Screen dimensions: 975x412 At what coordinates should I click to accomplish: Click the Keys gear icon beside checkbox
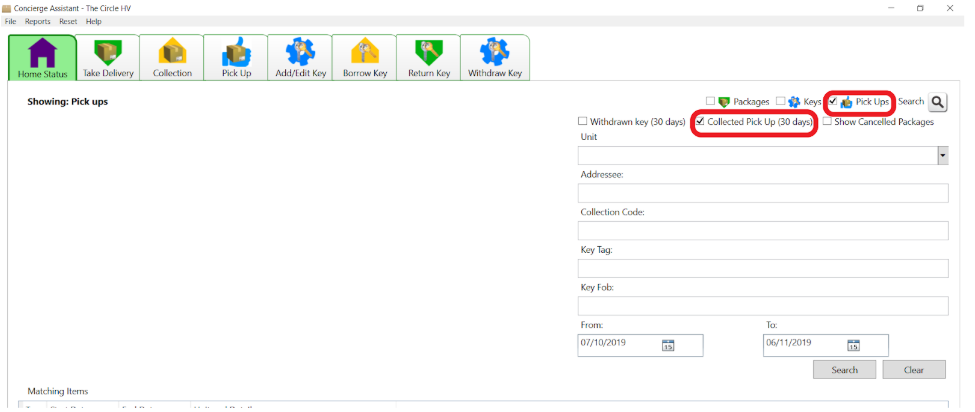pos(793,102)
